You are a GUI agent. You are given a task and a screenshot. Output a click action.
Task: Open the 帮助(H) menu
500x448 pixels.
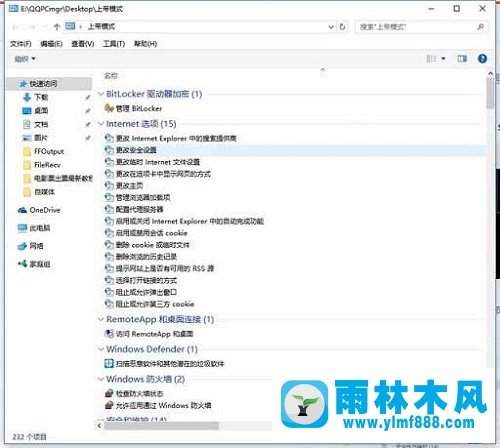[x=145, y=44]
